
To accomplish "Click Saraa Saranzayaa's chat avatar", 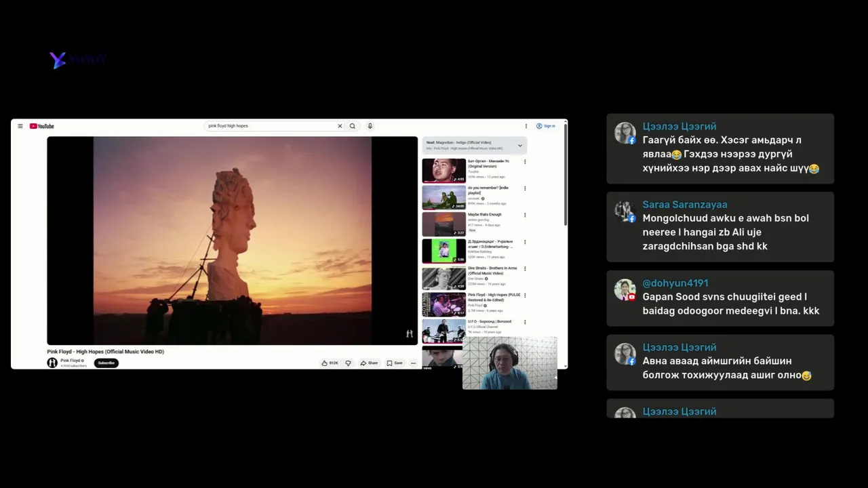I will click(625, 211).
